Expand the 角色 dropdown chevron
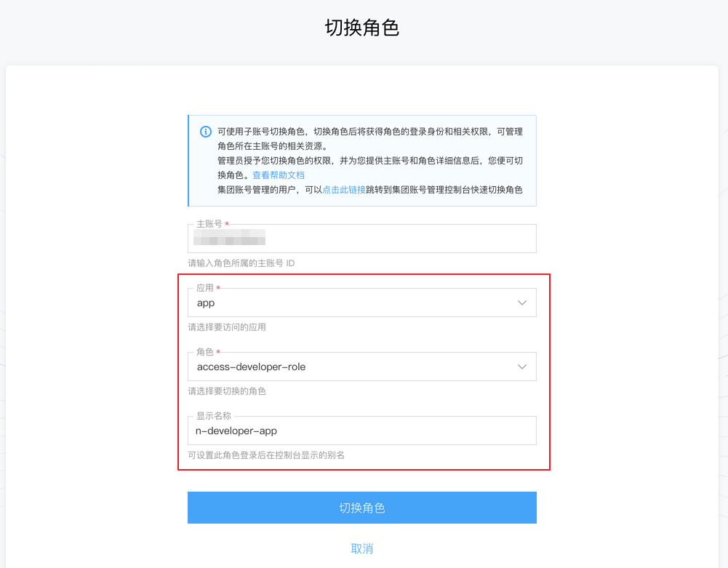The width and height of the screenshot is (728, 568). point(522,367)
